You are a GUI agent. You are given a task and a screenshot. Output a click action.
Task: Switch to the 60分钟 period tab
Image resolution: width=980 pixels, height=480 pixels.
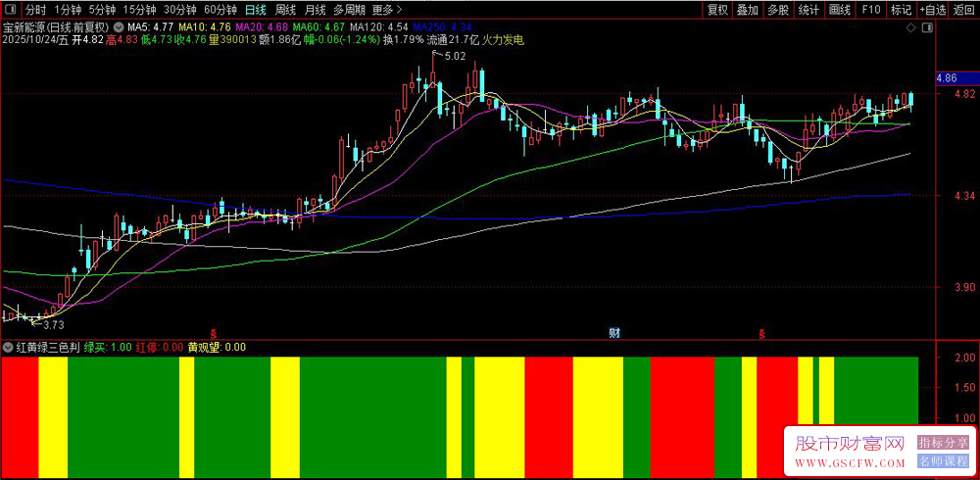(220, 10)
